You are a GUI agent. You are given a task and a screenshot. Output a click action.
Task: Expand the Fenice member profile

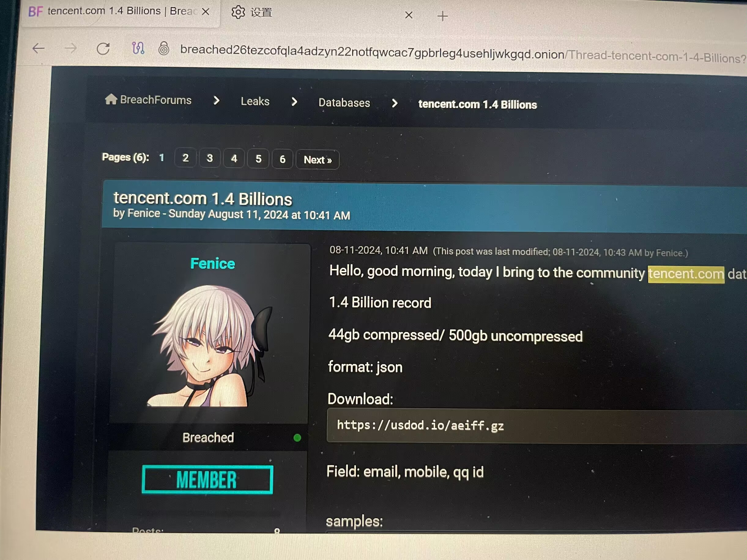[x=212, y=262]
